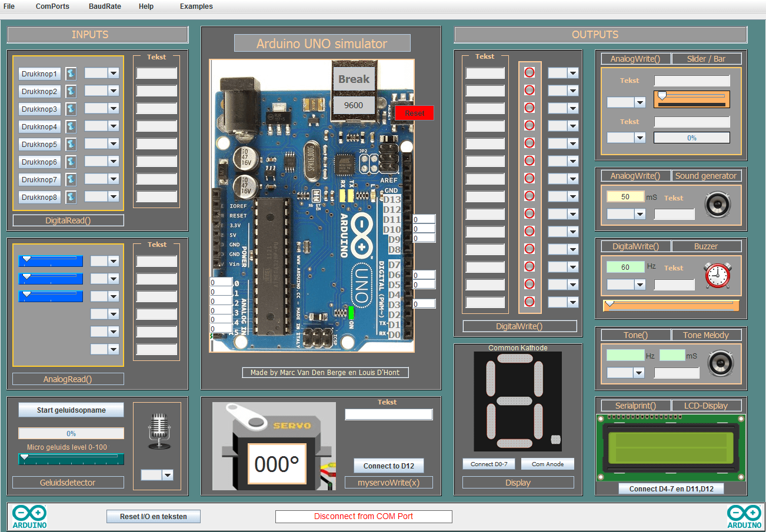Viewport: 766px width, 532px height.
Task: Click the Start geluidsopname button
Action: [71, 409]
